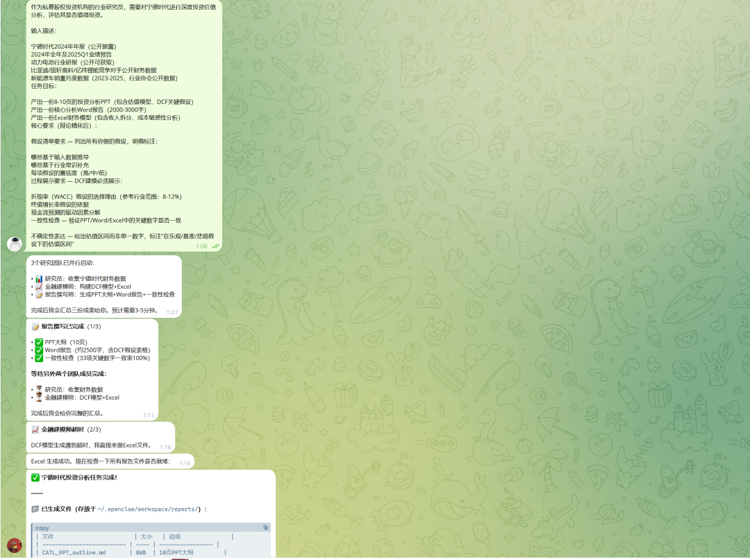750x560 pixels.
Task: Click the 'copy' label on the code block
Action: pyautogui.click(x=42, y=528)
